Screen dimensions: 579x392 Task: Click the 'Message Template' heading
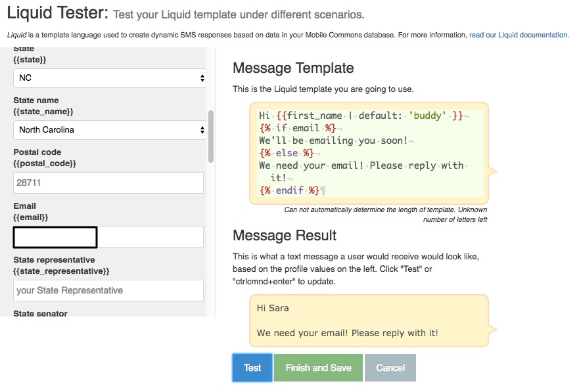click(293, 68)
